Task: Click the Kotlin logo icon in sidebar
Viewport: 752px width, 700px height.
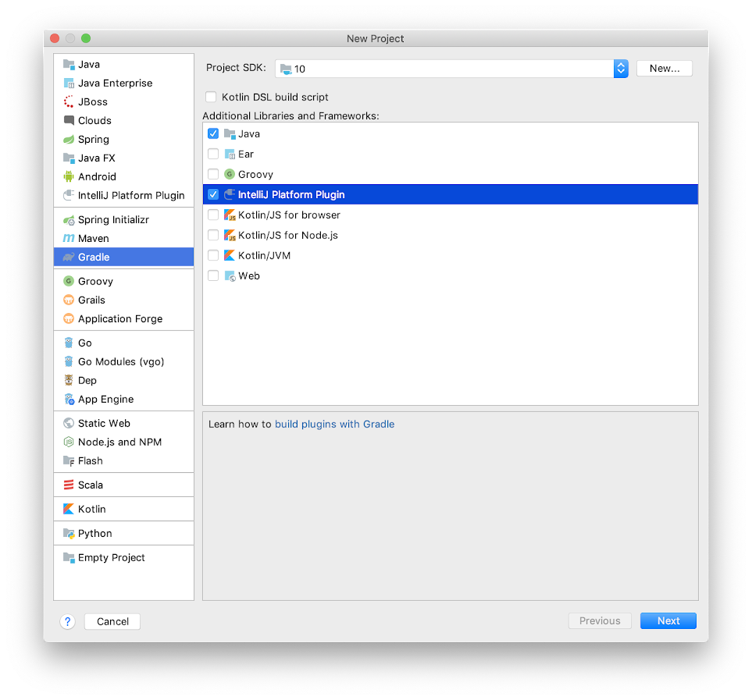Action: point(69,509)
